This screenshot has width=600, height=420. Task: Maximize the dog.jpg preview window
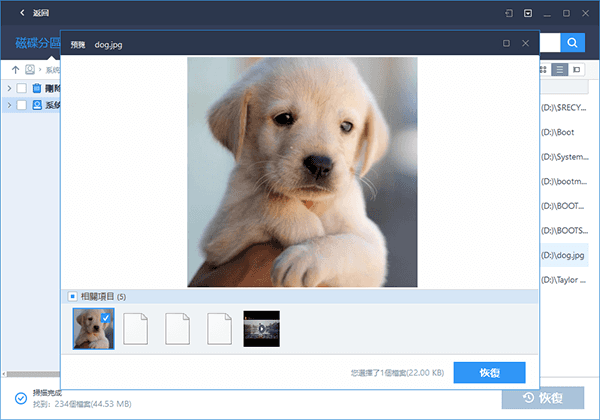click(506, 44)
